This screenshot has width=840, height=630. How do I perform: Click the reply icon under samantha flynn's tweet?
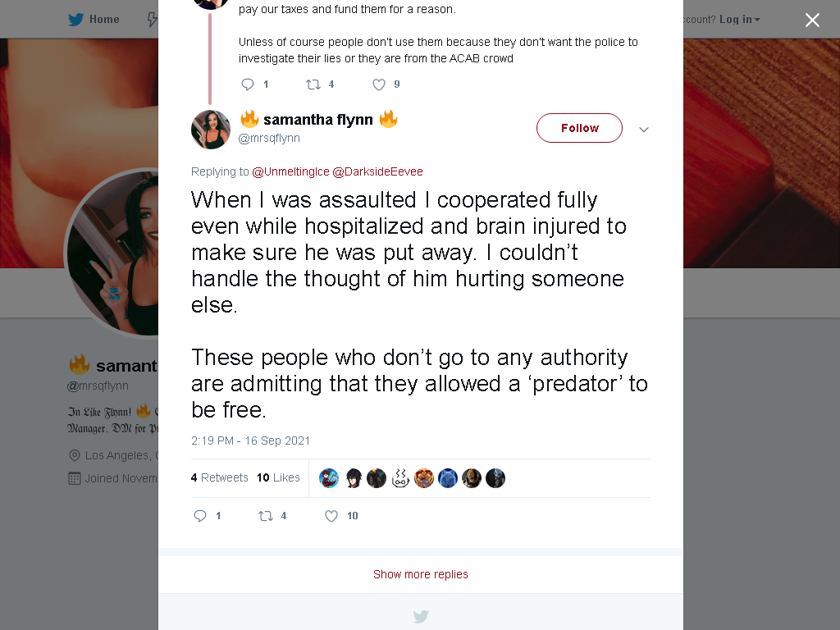[x=200, y=516]
